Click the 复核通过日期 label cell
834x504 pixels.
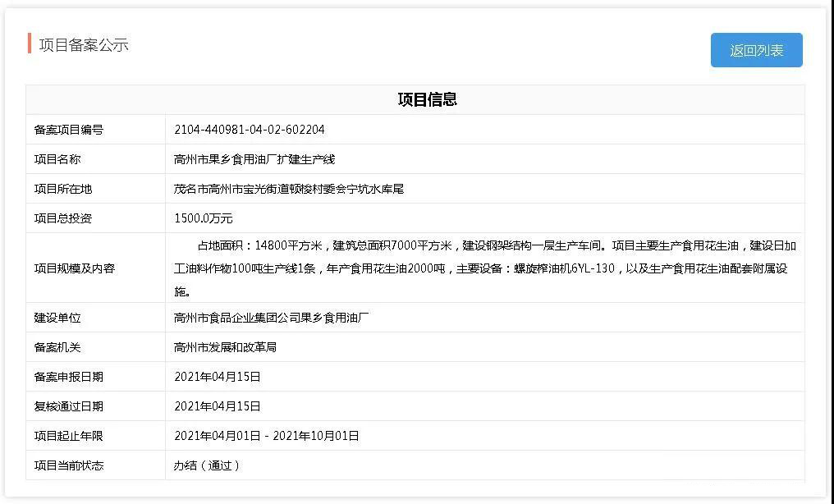[x=96, y=406]
